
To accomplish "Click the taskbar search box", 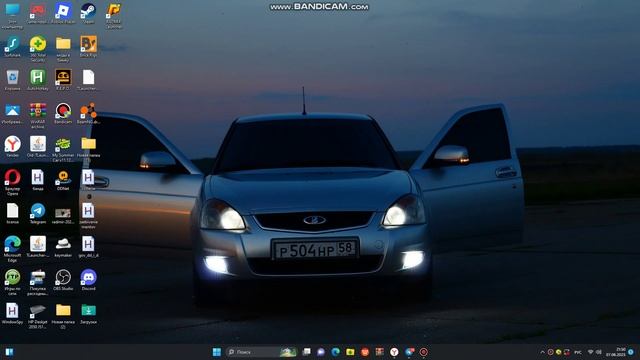I will click(x=261, y=352).
